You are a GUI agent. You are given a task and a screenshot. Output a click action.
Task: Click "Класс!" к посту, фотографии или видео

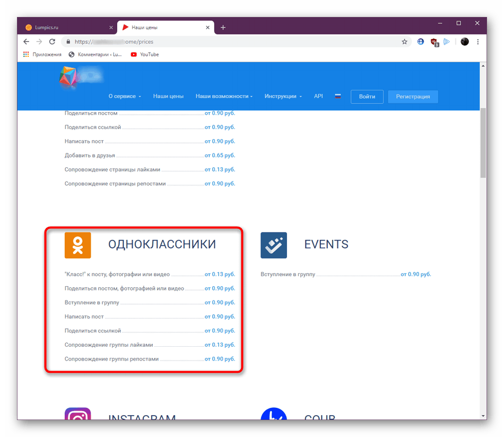(117, 274)
